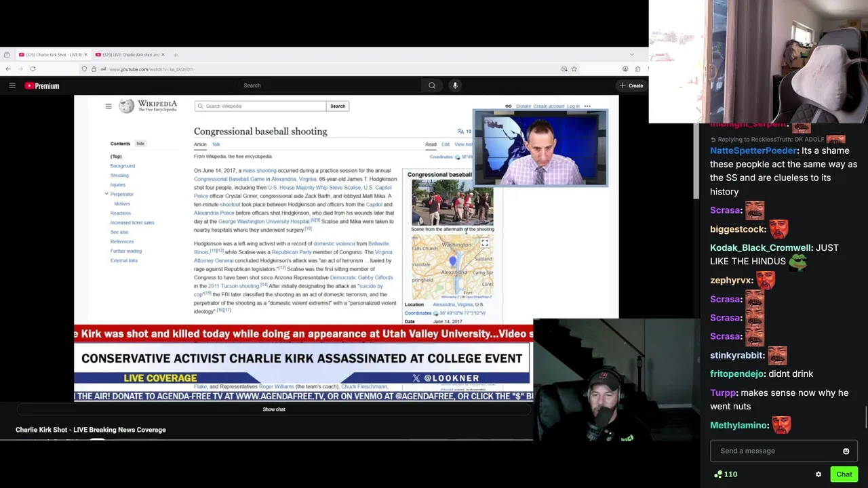Select the Wikipedia Talk tab
Viewport: 868px width, 488px height.
pyautogui.click(x=216, y=144)
